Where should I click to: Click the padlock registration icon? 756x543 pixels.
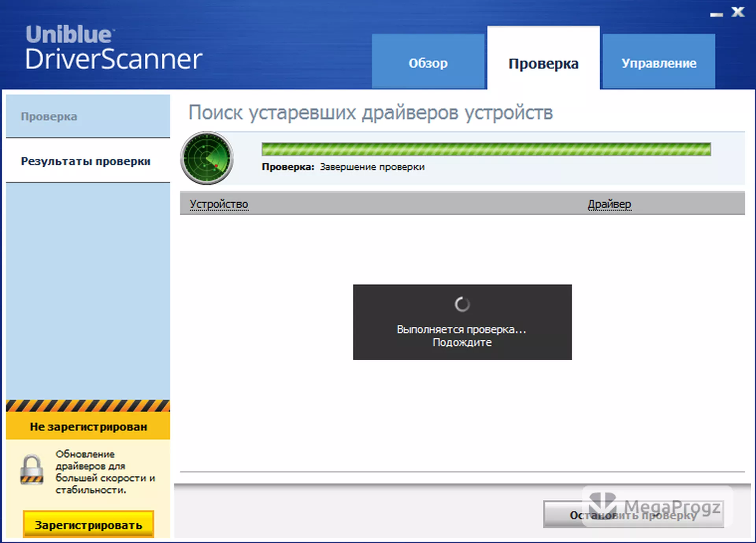tap(32, 469)
